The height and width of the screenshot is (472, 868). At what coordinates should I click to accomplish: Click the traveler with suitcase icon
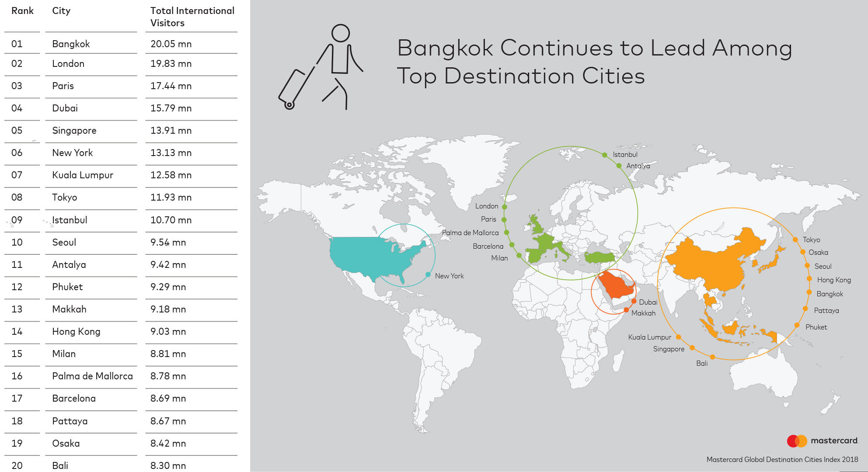321,68
